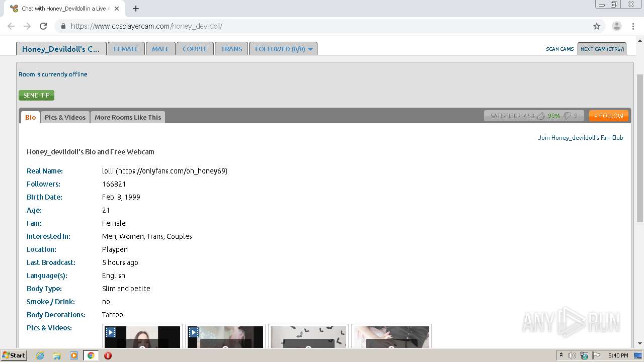The height and width of the screenshot is (362, 644).
Task: Click the followers count 166821
Action: point(114,184)
